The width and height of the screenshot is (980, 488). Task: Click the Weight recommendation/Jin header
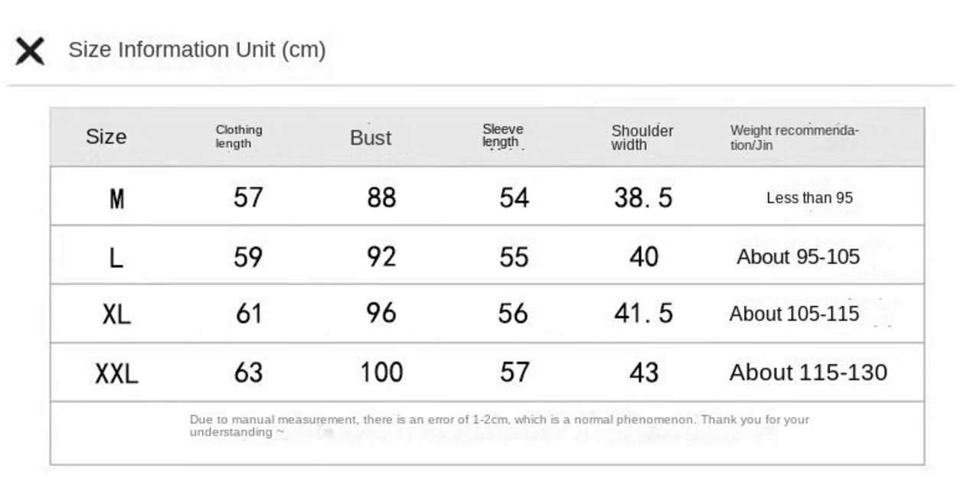click(x=794, y=138)
